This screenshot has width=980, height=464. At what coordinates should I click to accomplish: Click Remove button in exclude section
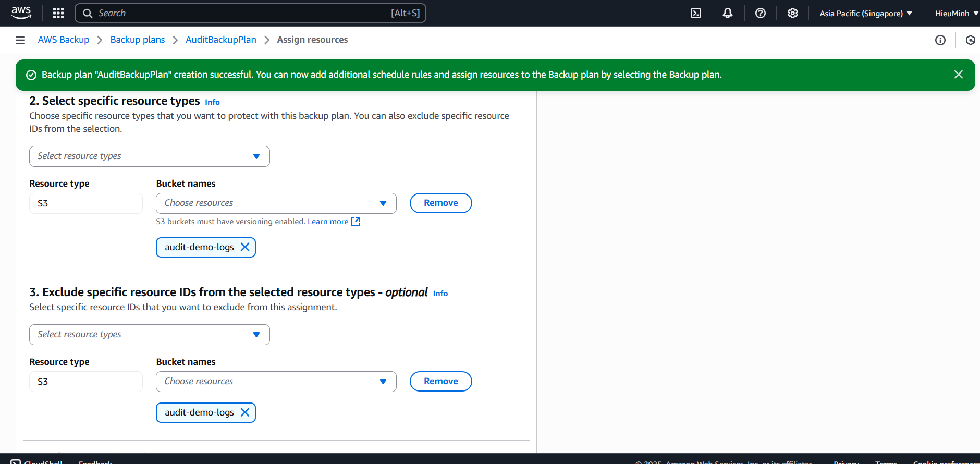point(441,382)
